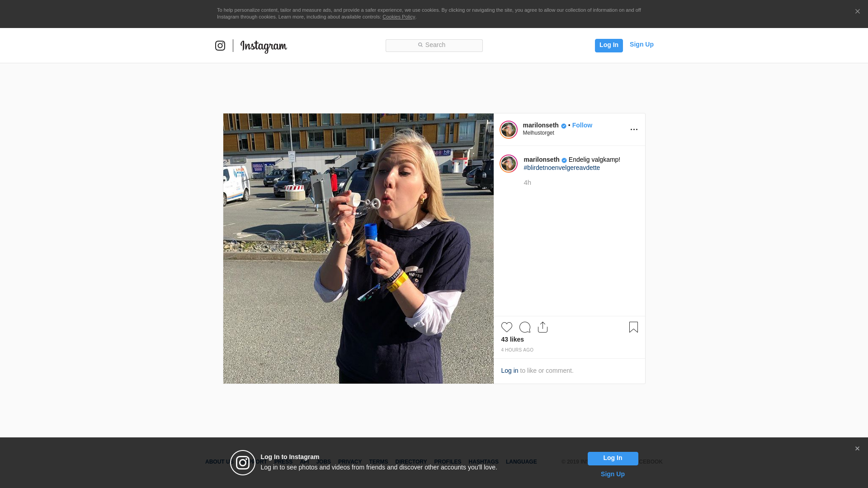The image size is (868, 488).
Task: Click marilonseth avatar in post header
Action: [509, 130]
